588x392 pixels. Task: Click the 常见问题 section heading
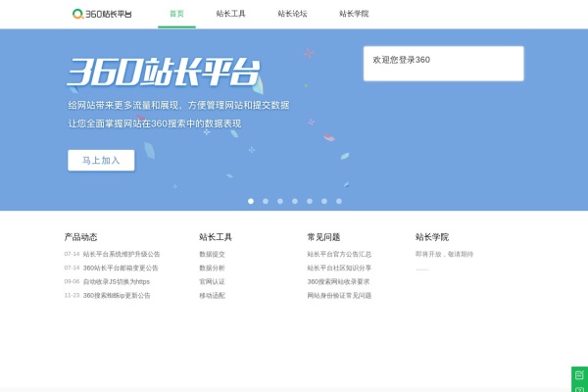323,237
